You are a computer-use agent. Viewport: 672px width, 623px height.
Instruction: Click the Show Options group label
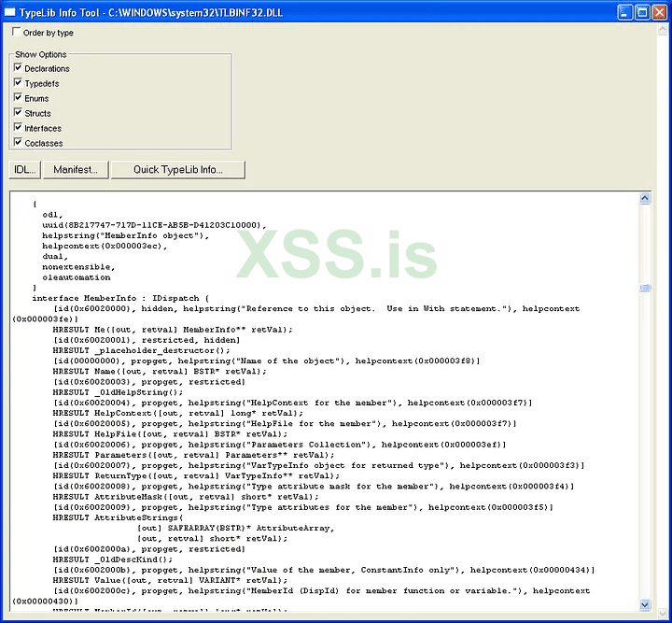[41, 54]
